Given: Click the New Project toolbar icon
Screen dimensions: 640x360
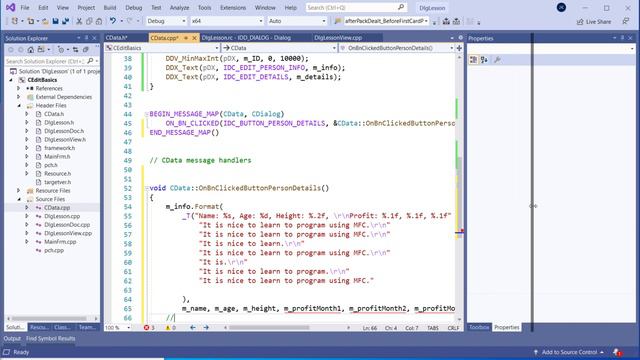Looking at the screenshot, I should pyautogui.click(x=15, y=21).
